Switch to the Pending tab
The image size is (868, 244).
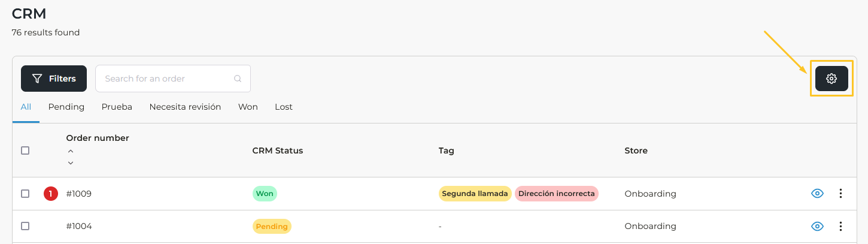[x=66, y=107]
